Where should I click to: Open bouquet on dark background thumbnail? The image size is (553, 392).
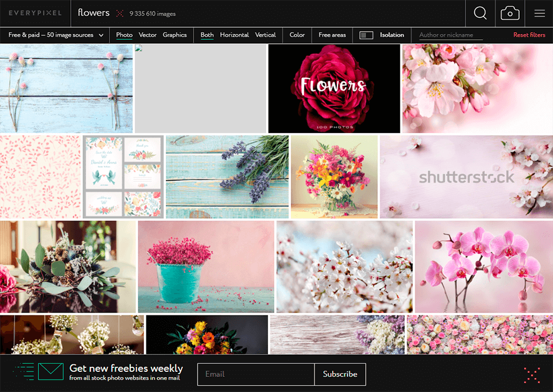pyautogui.click(x=207, y=334)
